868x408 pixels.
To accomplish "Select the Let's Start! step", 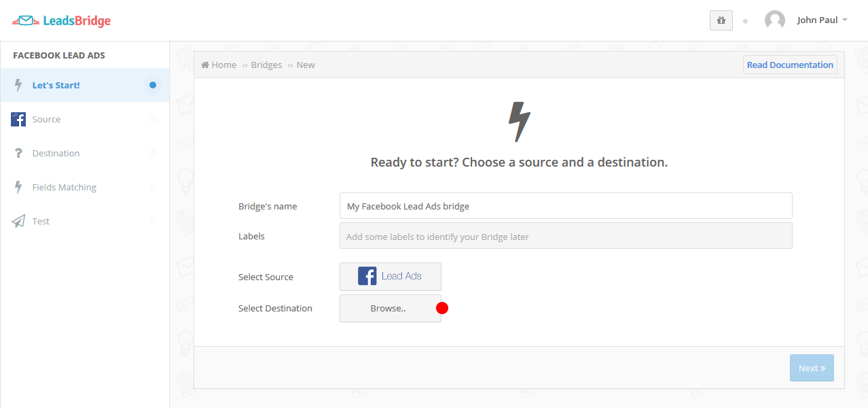I will click(84, 85).
